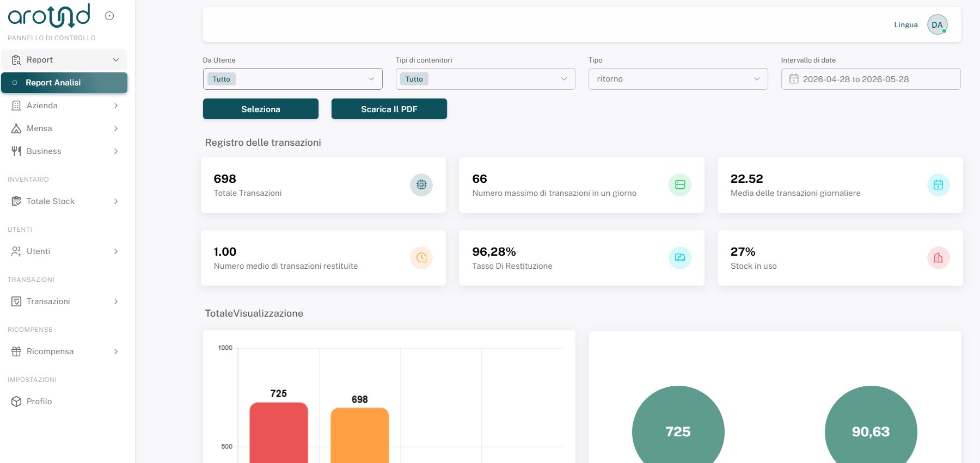Expand the Azienda sidebar menu

tap(64, 106)
